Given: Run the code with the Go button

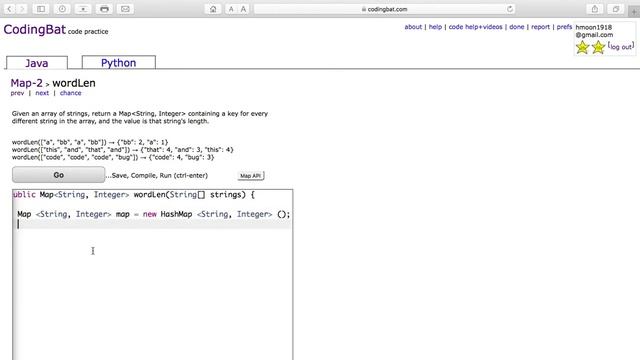Looking at the screenshot, I should (58, 175).
